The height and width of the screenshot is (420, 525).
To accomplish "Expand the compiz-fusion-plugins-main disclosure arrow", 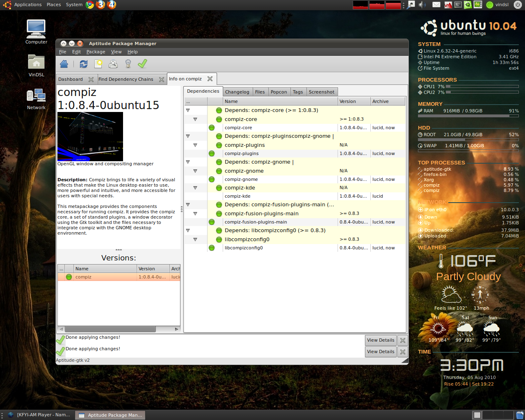I will 196,213.
